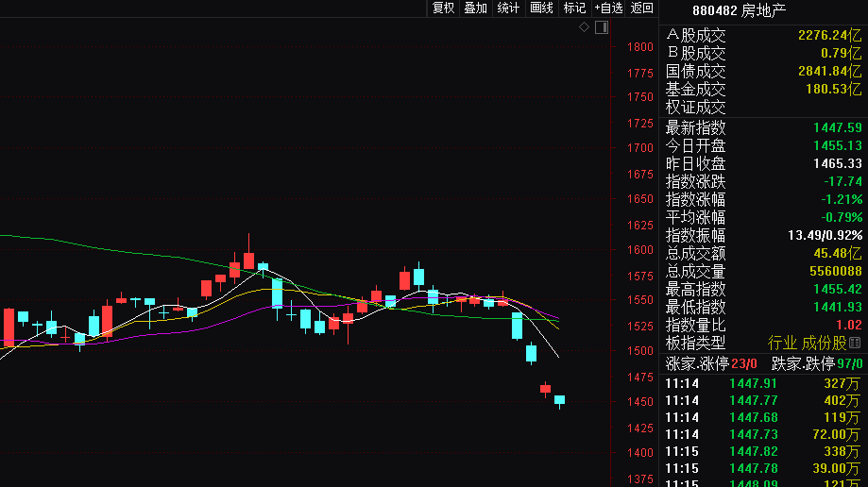Viewport: 868px width, 487px height.
Task: Click the diamond marker icon above the chart
Action: (x=585, y=27)
